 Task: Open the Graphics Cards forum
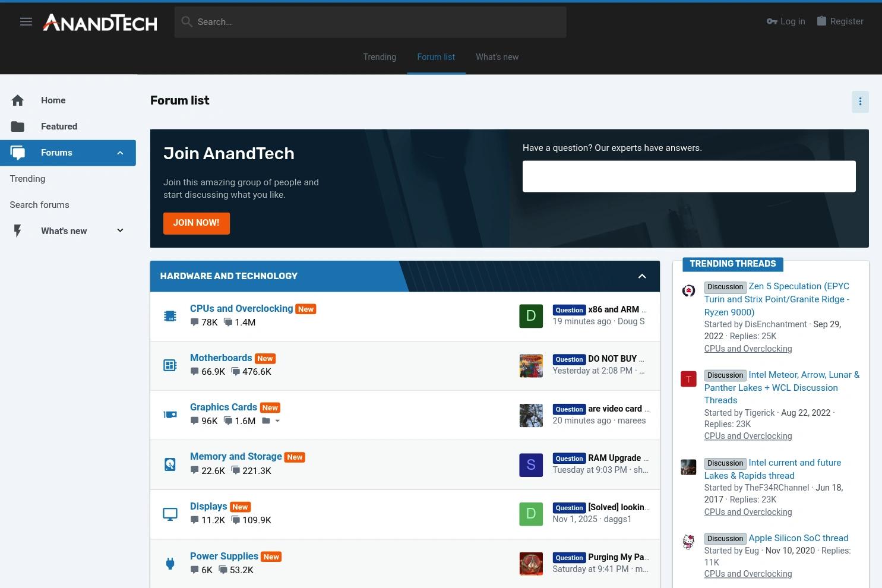pos(223,407)
